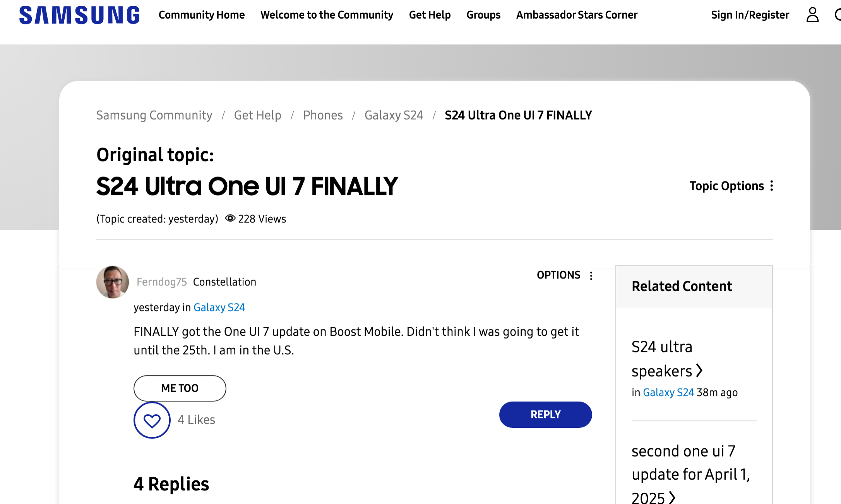The width and height of the screenshot is (841, 504).
Task: Open the Community Home menu
Action: 202,15
